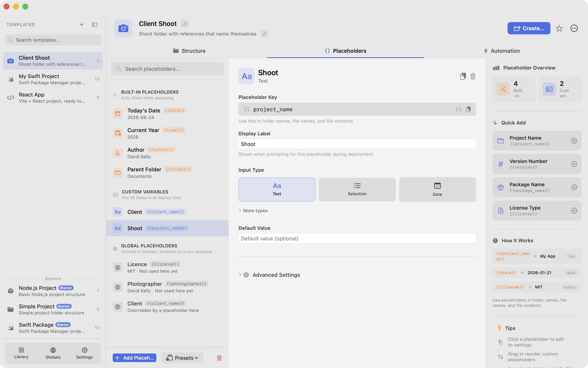The image size is (588, 368).
Task: Go to Library in sidebar footer
Action: [21, 353]
